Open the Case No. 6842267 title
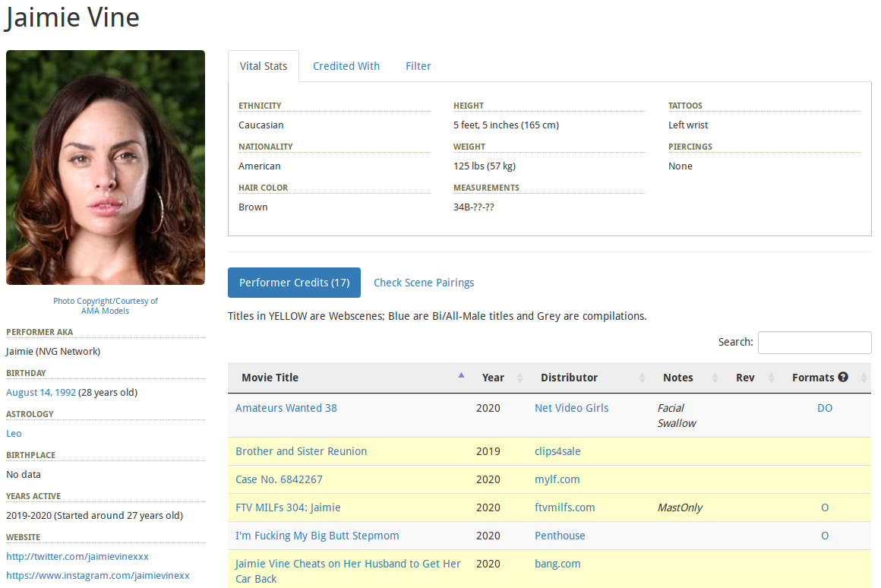The image size is (881, 588). [279, 479]
